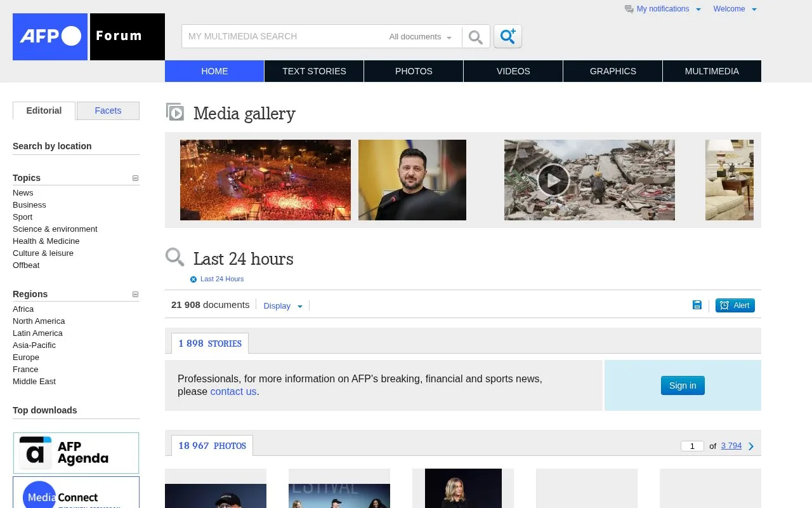Expand the My notifications menu
The image size is (812, 508).
698,10
